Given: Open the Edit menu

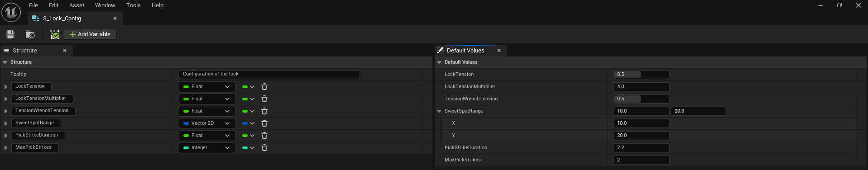Looking at the screenshot, I should click(x=54, y=5).
